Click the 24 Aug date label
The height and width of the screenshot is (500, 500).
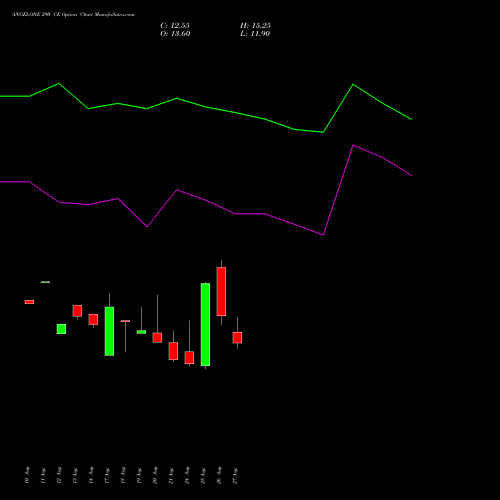click(187, 475)
